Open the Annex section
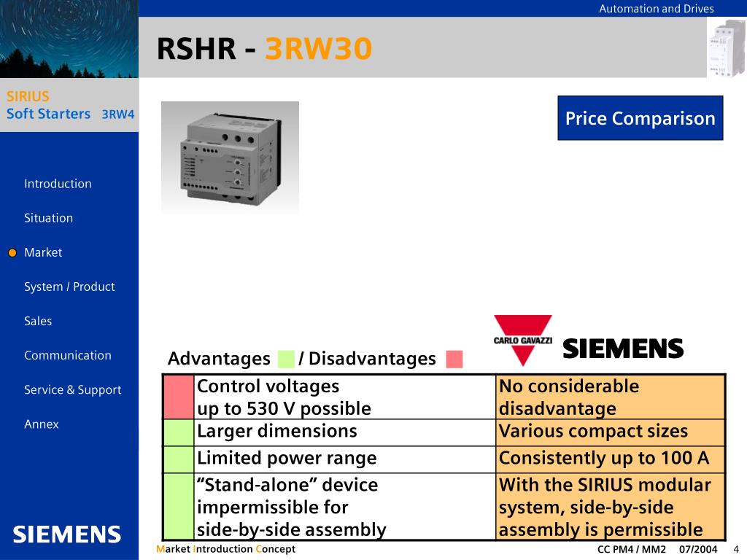The image size is (747, 560). pyautogui.click(x=42, y=424)
